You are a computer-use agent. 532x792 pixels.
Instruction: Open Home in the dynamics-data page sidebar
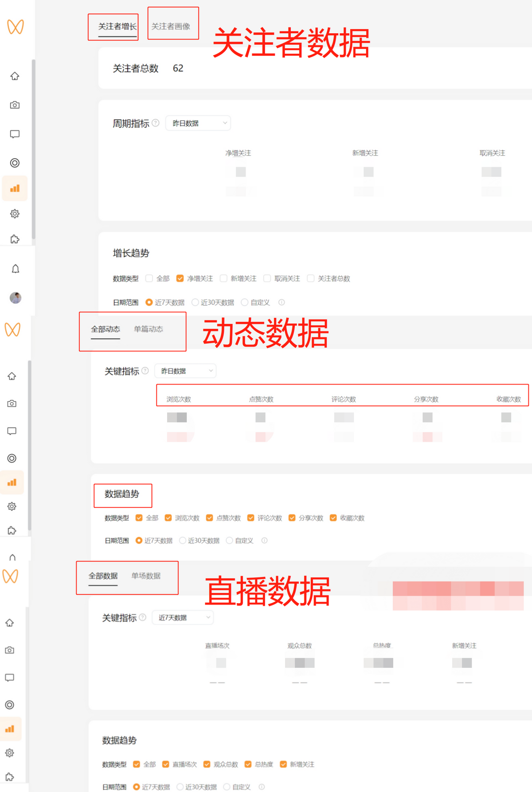[12, 376]
